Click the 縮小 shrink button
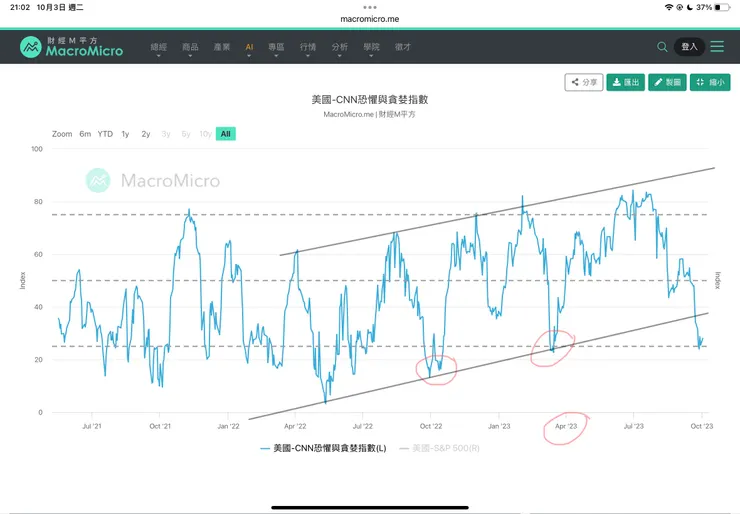Image resolution: width=740 pixels, height=514 pixels. tap(710, 82)
